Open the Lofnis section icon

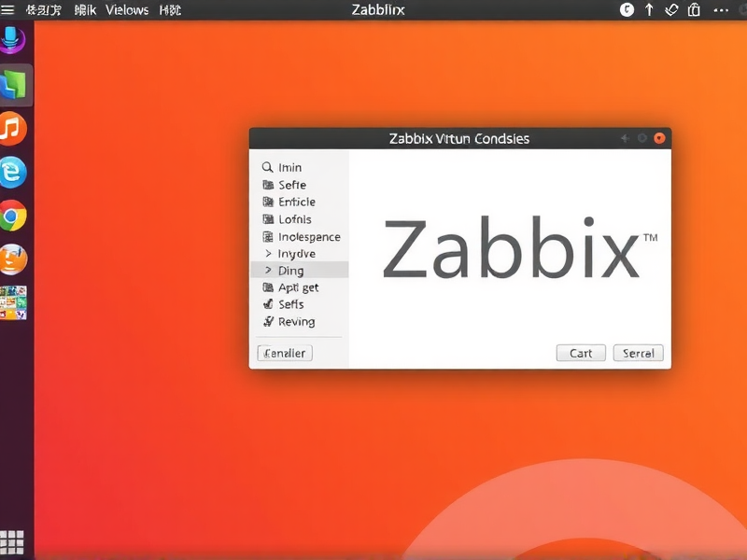(269, 218)
